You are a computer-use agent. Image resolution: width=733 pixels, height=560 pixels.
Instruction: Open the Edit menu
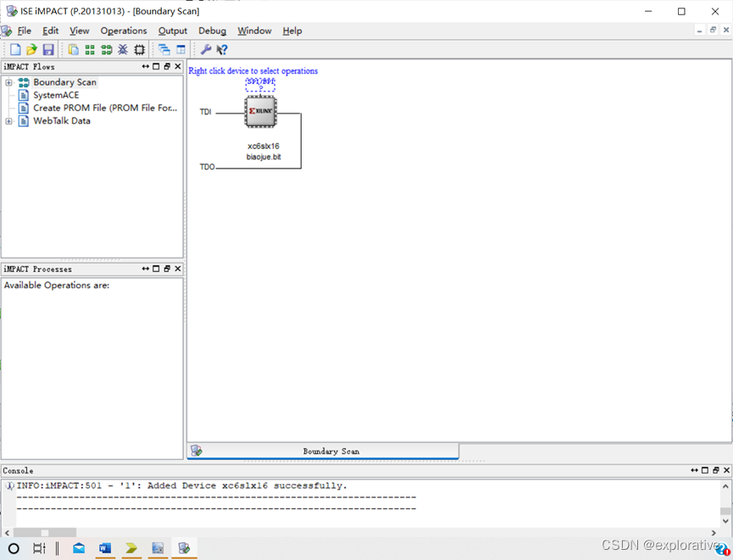[x=51, y=30]
